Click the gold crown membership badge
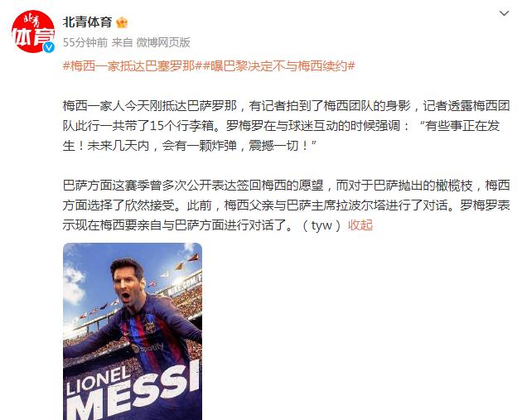 [x=122, y=22]
